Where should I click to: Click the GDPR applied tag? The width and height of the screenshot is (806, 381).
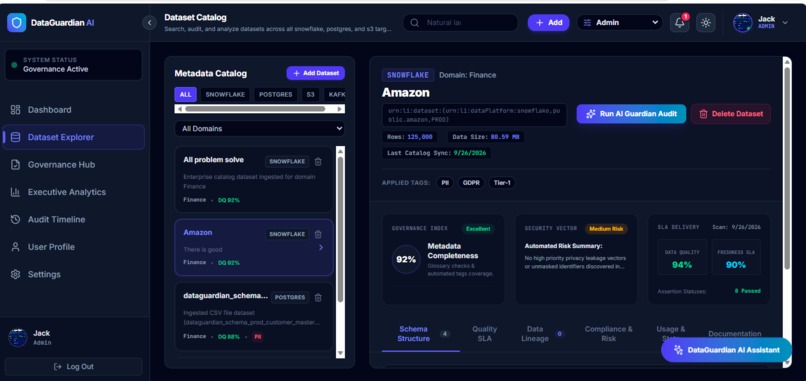(471, 183)
